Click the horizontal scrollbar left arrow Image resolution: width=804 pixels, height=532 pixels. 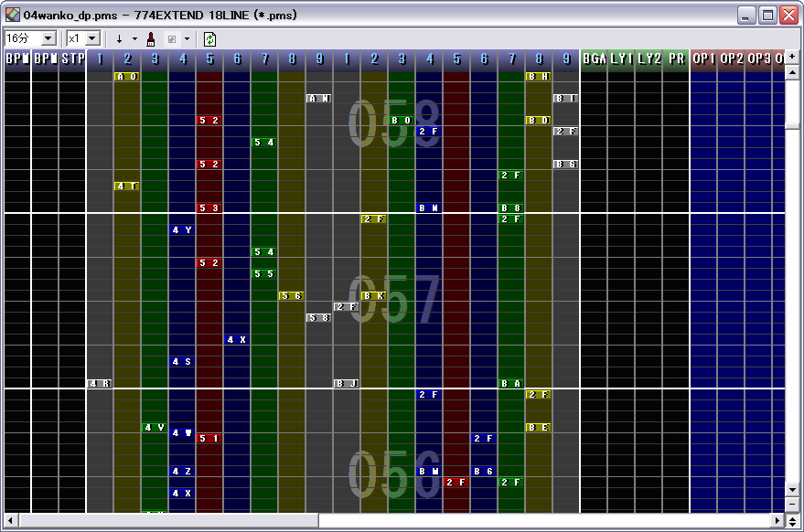(x=11, y=520)
